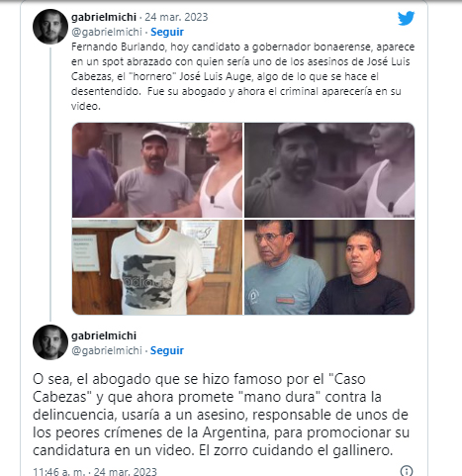Click the Twitter bird logo icon
The width and height of the screenshot is (462, 476).
406,18
